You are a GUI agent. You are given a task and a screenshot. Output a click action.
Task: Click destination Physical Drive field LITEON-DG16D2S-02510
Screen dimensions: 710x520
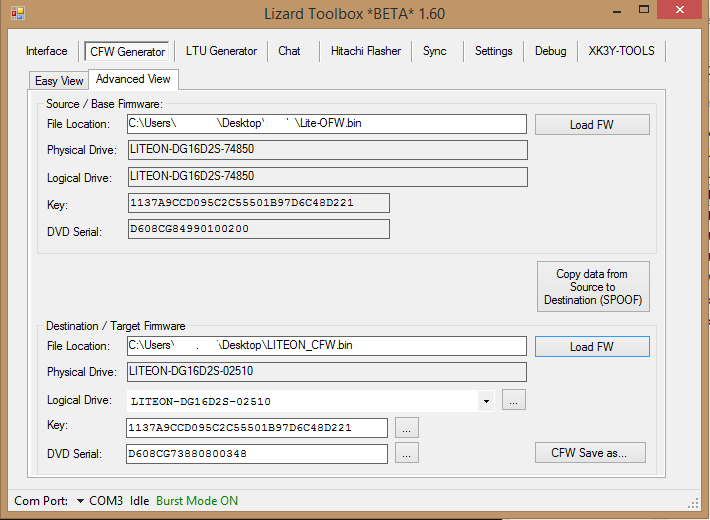click(x=326, y=372)
